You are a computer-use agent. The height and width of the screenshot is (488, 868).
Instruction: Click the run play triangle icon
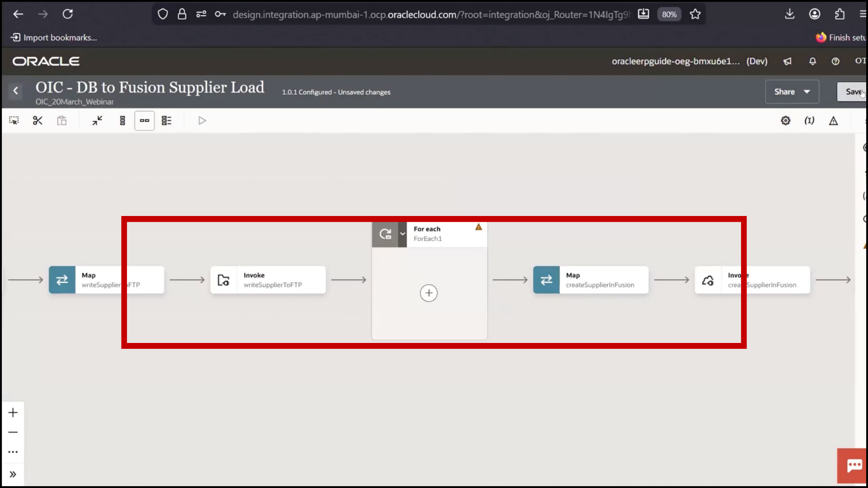coord(202,121)
